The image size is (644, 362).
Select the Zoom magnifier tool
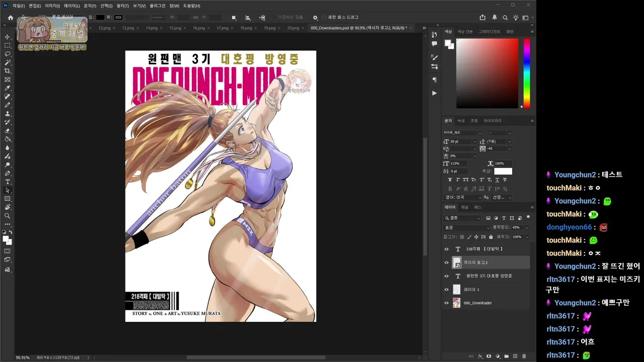pyautogui.click(x=8, y=216)
